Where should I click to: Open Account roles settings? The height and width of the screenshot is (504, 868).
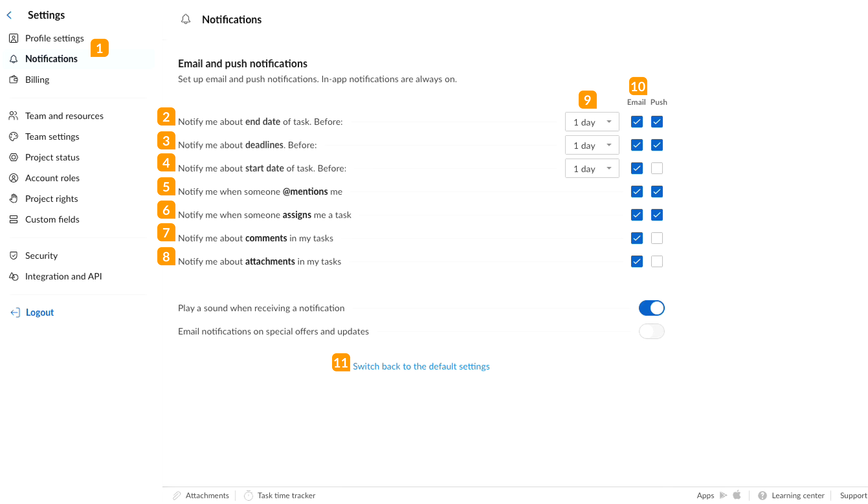pos(52,178)
